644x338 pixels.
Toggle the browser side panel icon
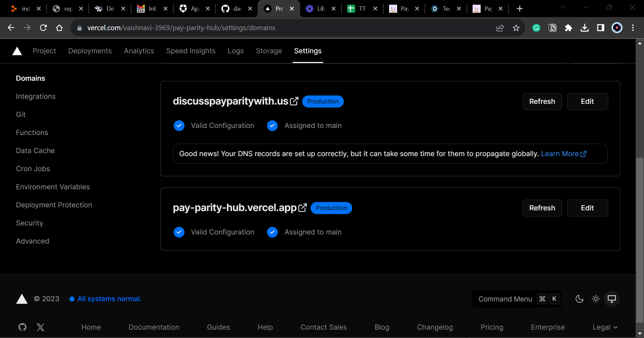pos(601,28)
